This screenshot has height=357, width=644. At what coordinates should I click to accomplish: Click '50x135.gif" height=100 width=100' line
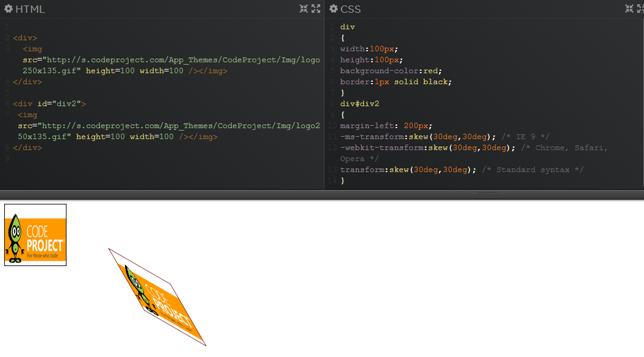click(x=118, y=136)
